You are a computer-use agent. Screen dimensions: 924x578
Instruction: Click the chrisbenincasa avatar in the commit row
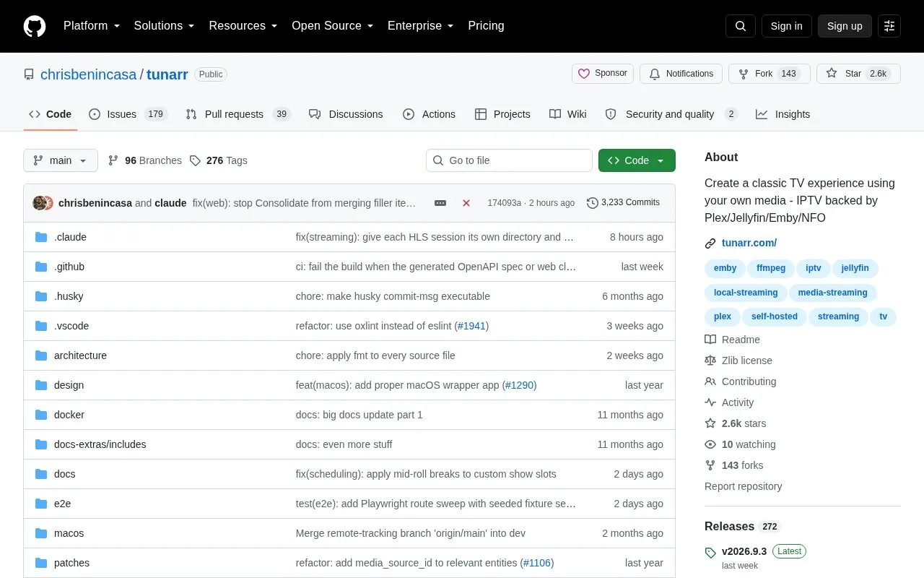click(x=40, y=203)
